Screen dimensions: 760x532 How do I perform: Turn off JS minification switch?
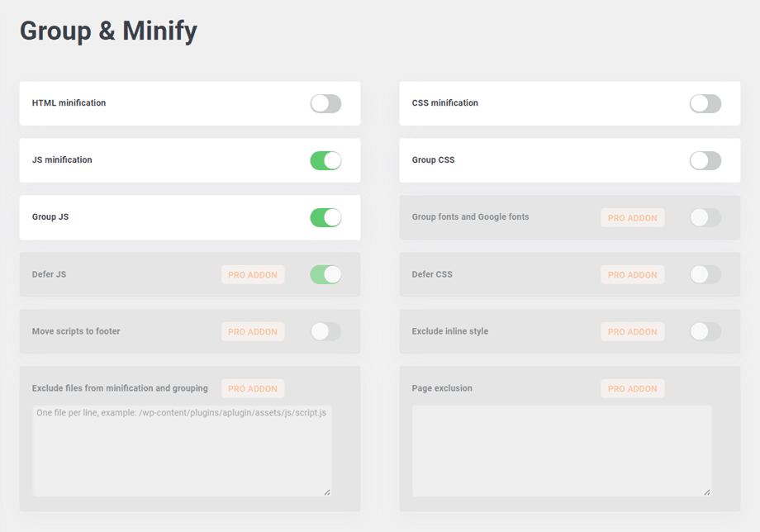coord(325,160)
